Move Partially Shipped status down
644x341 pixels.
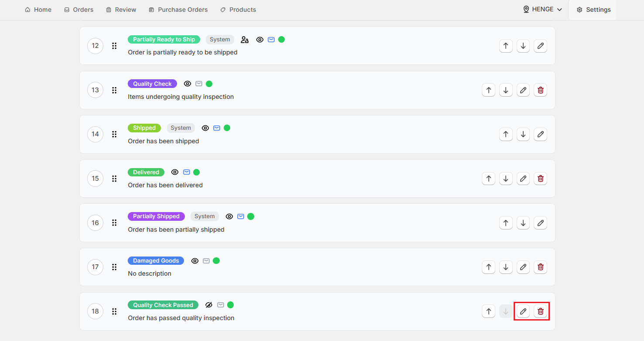click(x=523, y=223)
